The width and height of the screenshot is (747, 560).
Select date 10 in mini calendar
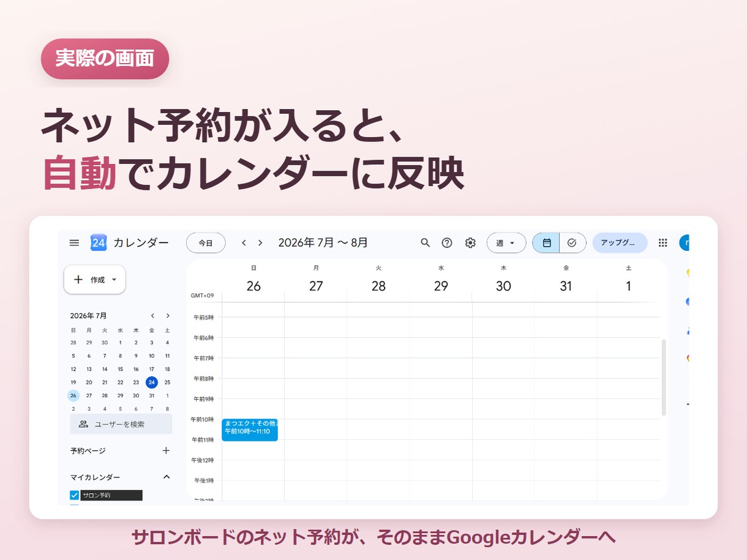tap(152, 356)
